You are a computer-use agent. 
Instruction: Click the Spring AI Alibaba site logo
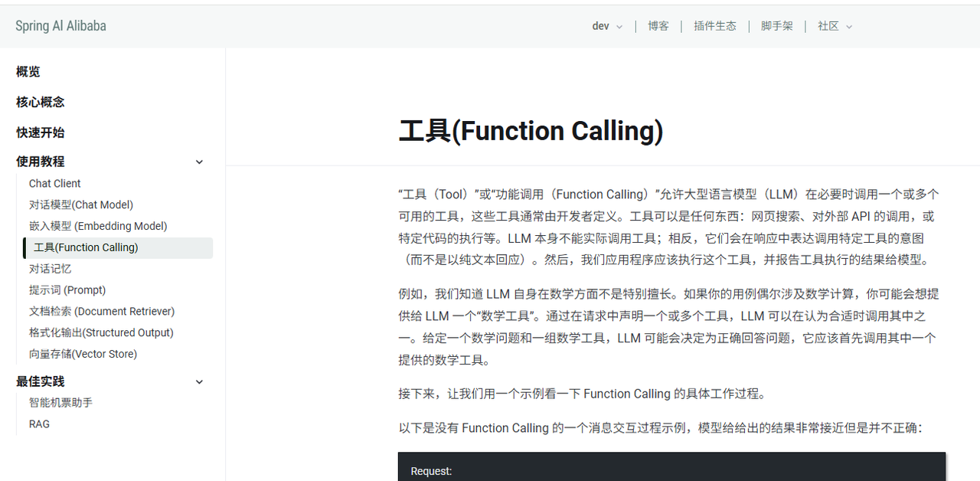[x=60, y=25]
